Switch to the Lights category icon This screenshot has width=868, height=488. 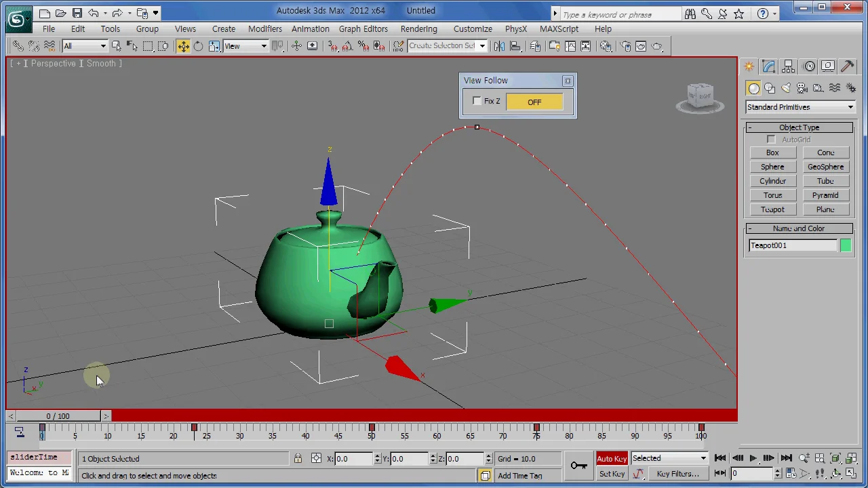pyautogui.click(x=786, y=88)
